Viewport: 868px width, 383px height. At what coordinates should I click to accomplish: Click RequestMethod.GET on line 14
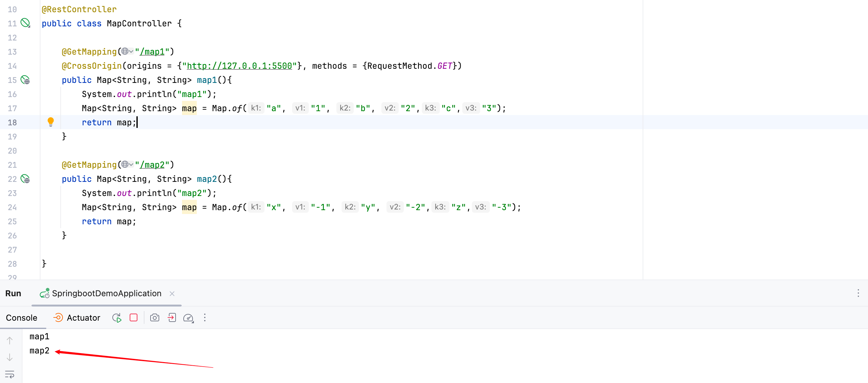(410, 66)
